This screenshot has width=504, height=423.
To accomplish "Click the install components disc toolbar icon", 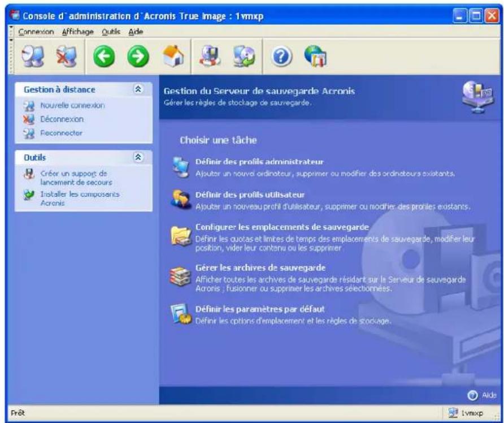I will point(244,56).
